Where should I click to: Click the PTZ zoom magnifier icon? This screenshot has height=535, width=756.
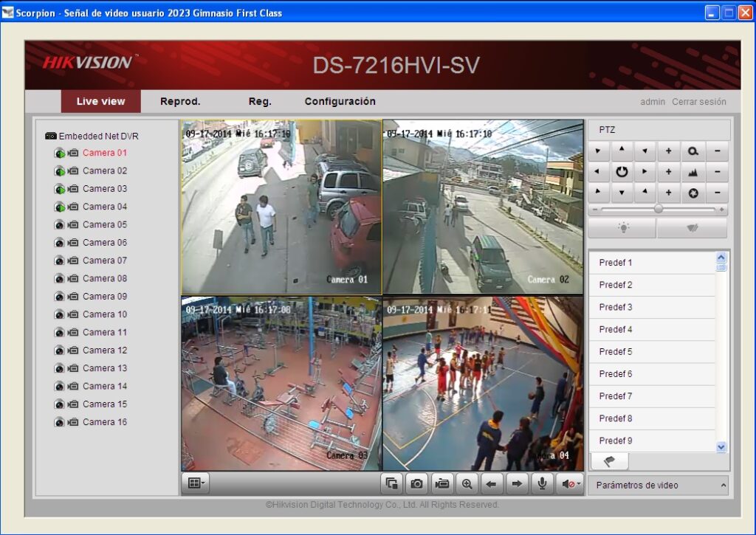(693, 151)
